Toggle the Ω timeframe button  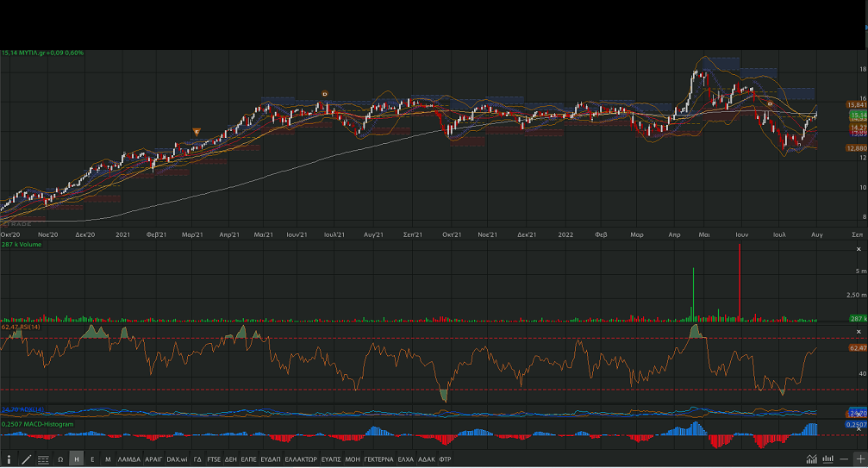click(x=60, y=459)
